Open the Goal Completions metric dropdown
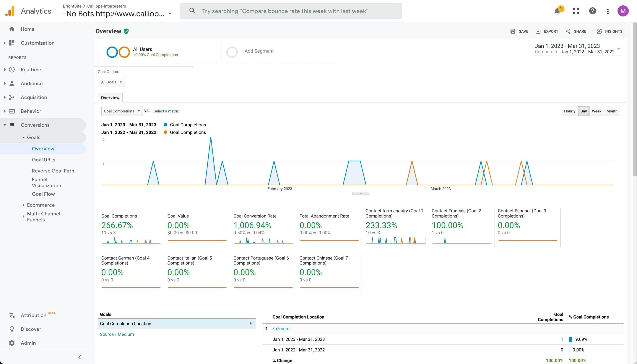 (x=122, y=111)
